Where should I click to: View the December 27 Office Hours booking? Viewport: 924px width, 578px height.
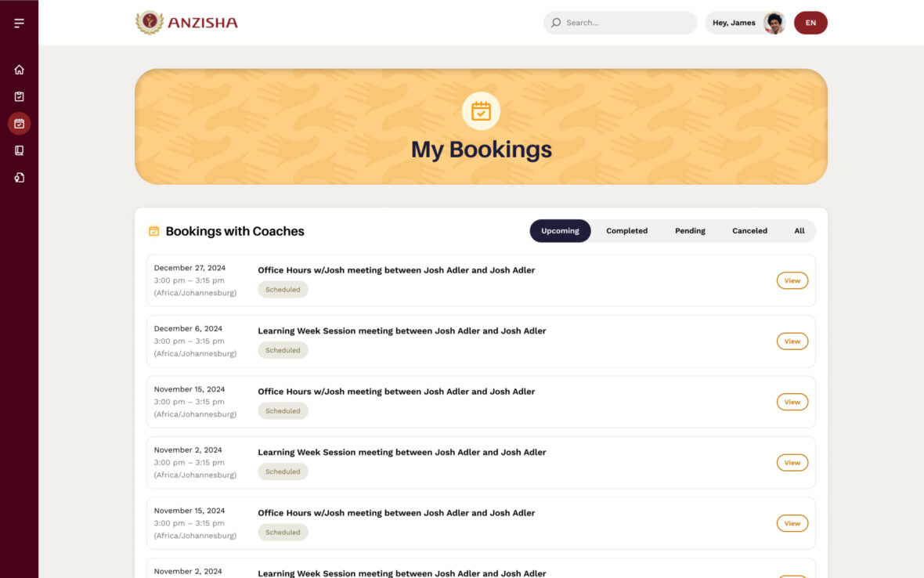point(792,280)
